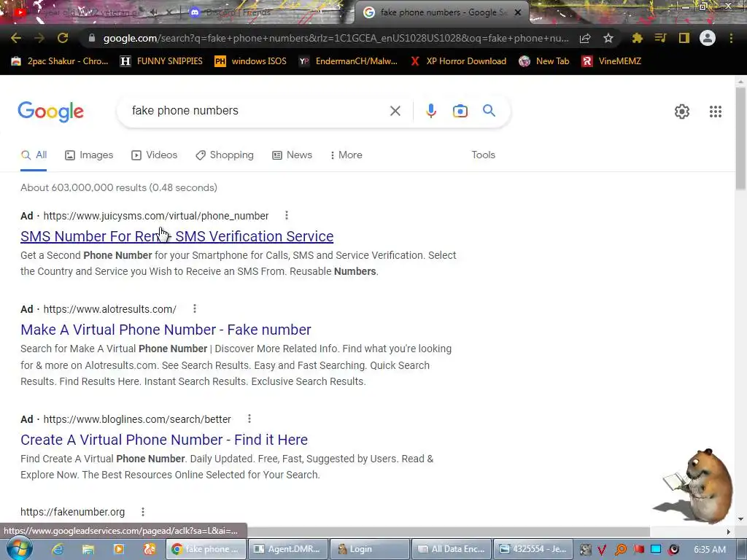Switch to Agent.DMR taskbar window
The height and width of the screenshot is (560, 747).
pyautogui.click(x=288, y=549)
